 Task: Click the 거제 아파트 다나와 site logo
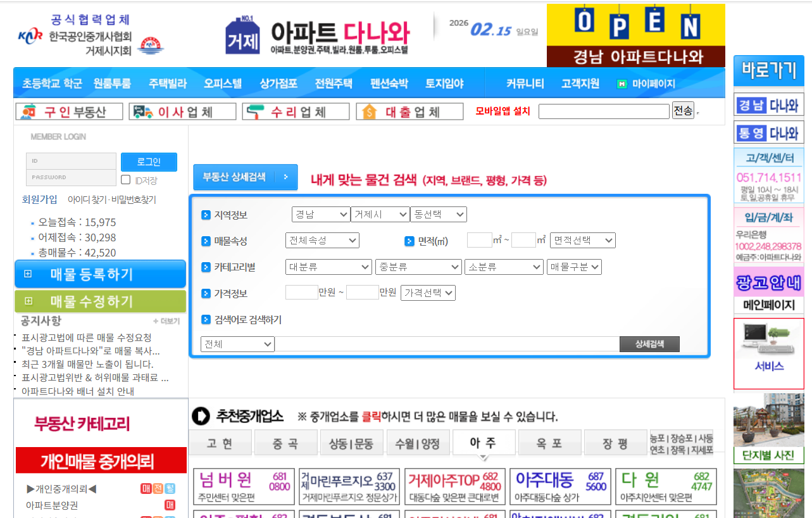317,36
